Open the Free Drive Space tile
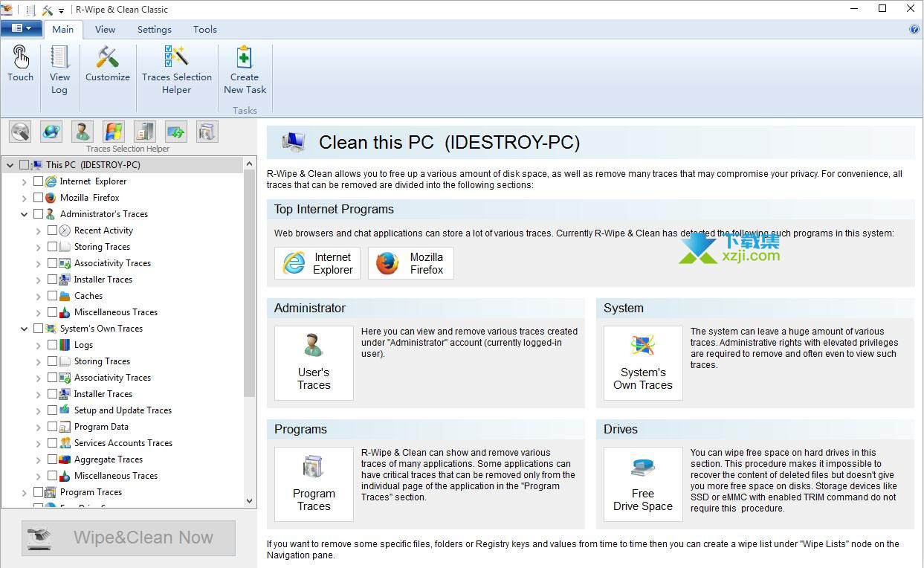The image size is (924, 568). pos(643,484)
